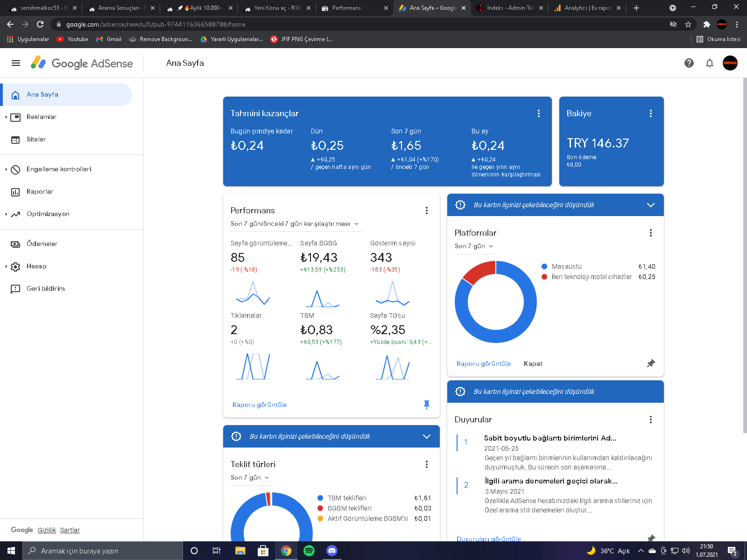Open Performans date comparison dropdown

[295, 224]
